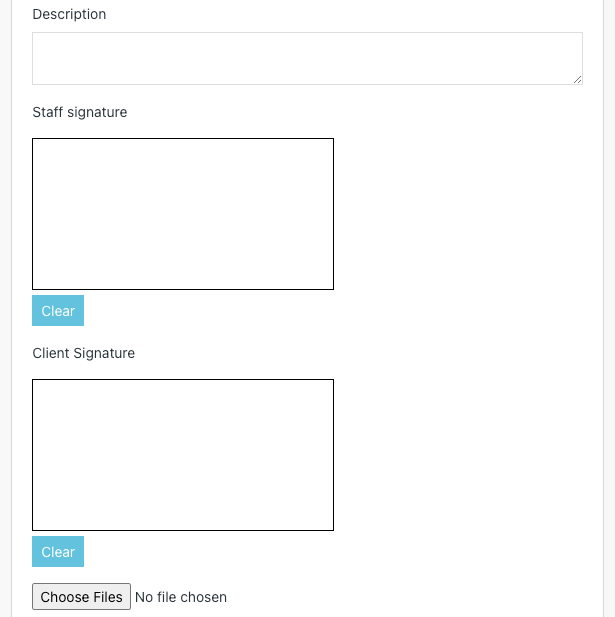Click the Staff signature label
Viewport: 615px width, 617px height.
pyautogui.click(x=80, y=112)
